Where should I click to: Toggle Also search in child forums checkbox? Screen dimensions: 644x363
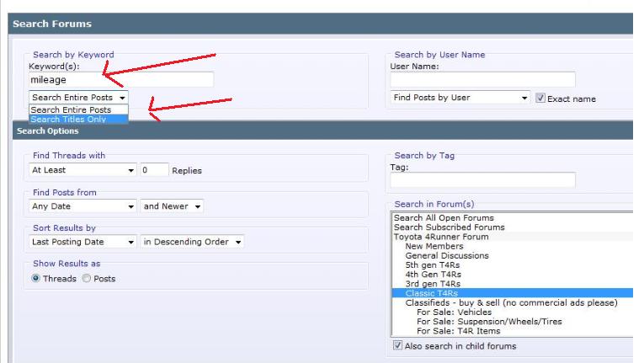tap(397, 345)
